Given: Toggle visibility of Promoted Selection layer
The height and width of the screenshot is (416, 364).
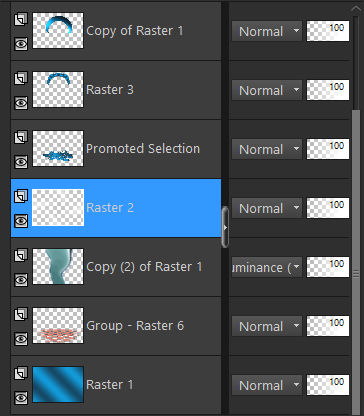Looking at the screenshot, I should (21, 162).
